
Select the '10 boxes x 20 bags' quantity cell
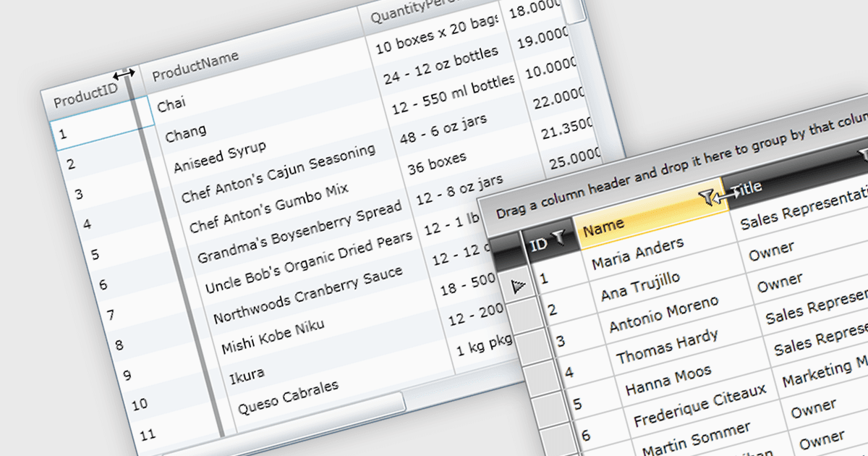coord(436,33)
